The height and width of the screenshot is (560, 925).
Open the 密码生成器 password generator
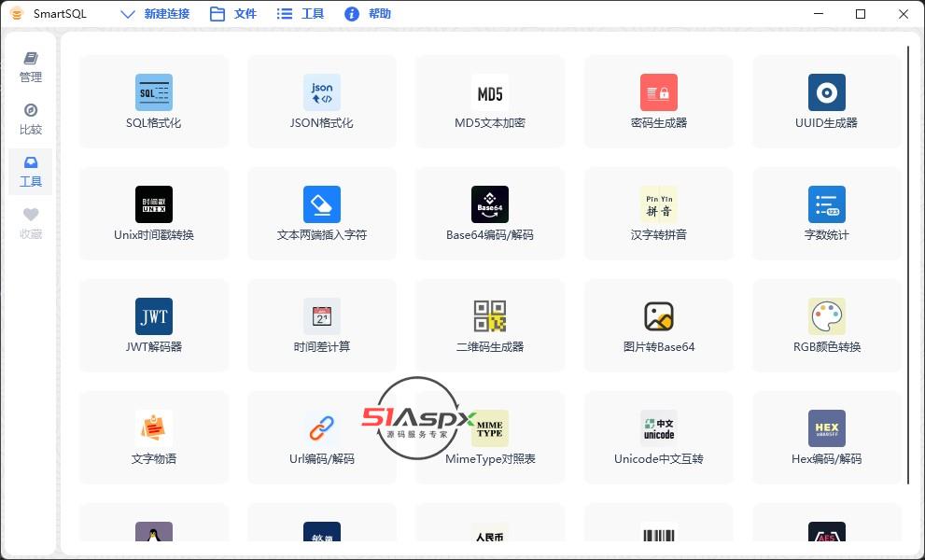658,102
